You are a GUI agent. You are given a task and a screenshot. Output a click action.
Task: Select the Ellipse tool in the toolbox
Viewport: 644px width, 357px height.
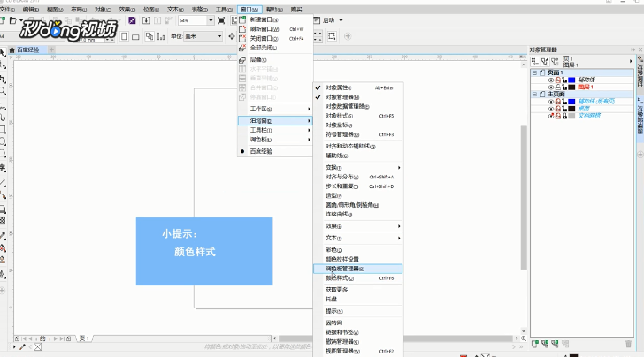click(x=3, y=142)
